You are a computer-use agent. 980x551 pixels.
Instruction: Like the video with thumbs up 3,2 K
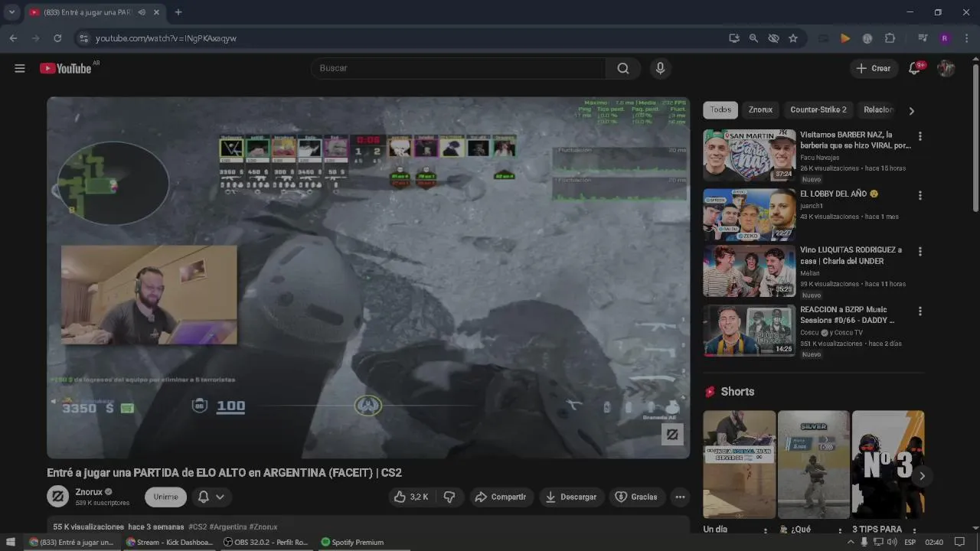[411, 497]
